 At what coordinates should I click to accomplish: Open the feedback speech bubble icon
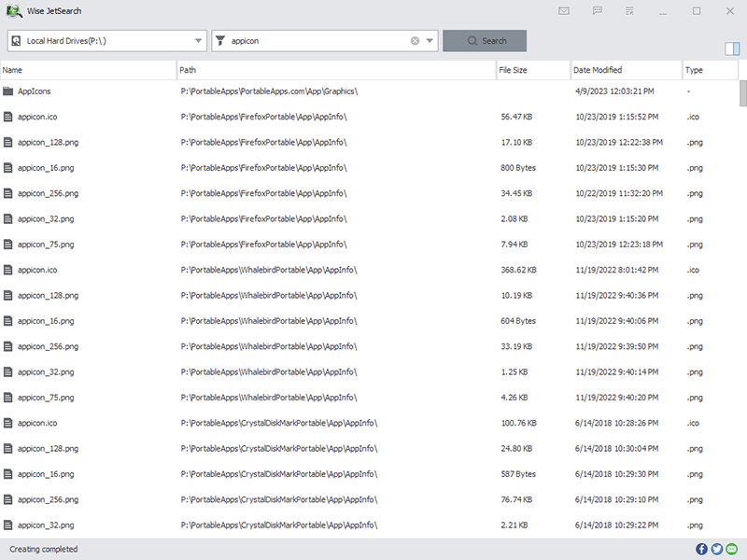pyautogui.click(x=597, y=11)
